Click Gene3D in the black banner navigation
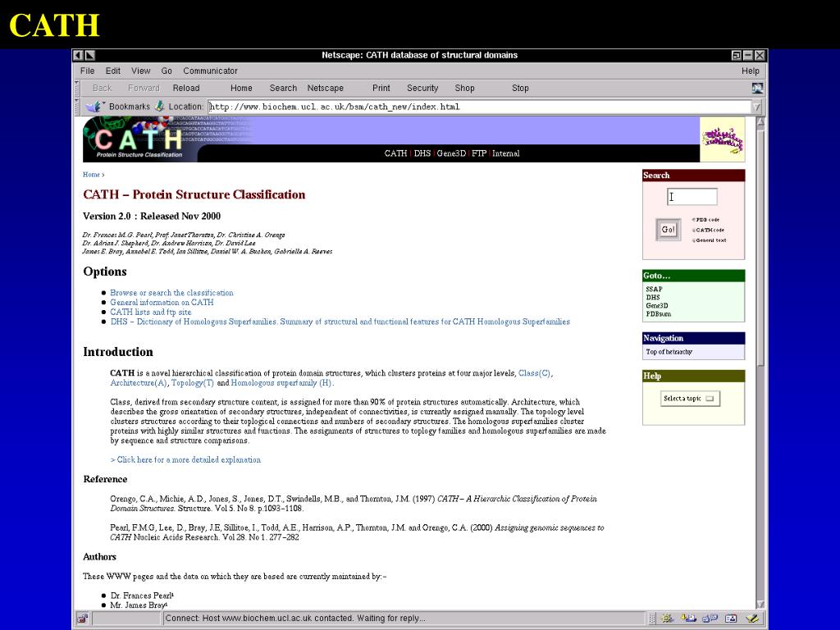 451,153
